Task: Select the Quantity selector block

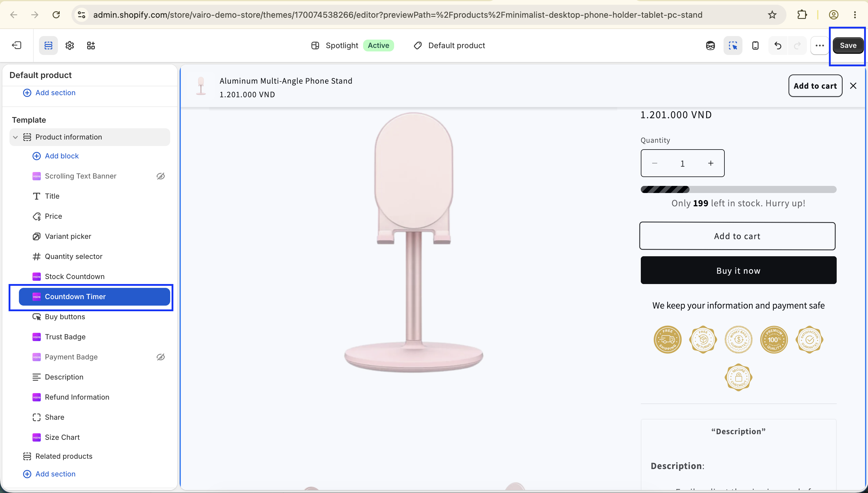Action: coord(95,256)
